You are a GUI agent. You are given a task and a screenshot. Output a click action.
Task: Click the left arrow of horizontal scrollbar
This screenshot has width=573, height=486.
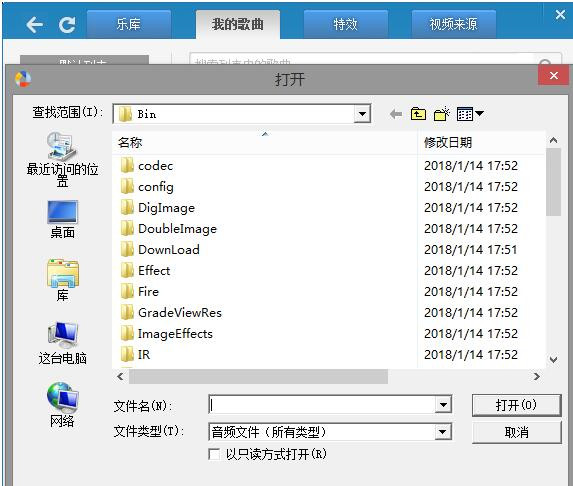(x=120, y=376)
